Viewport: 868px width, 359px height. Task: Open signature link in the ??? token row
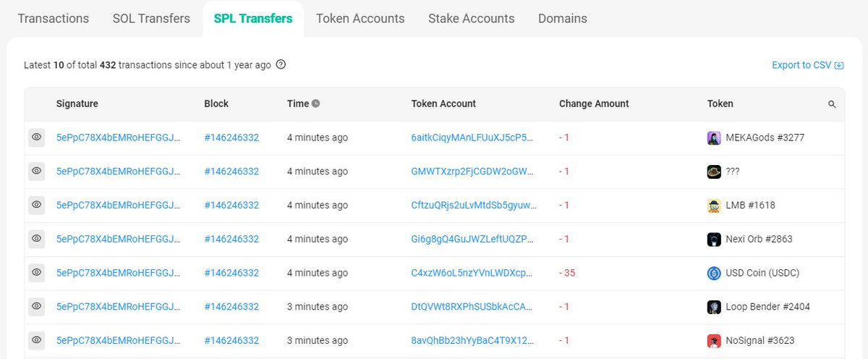tap(119, 172)
